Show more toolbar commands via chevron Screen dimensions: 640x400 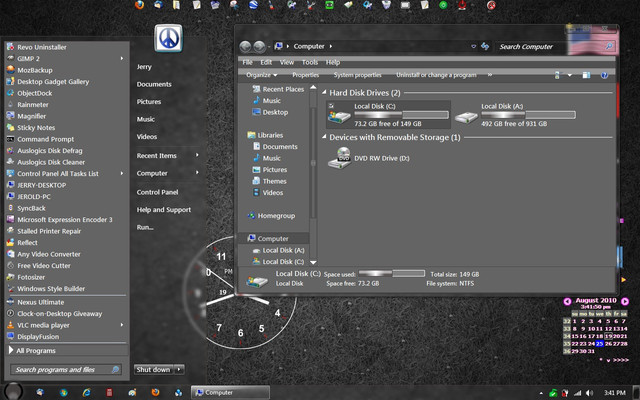pos(490,75)
